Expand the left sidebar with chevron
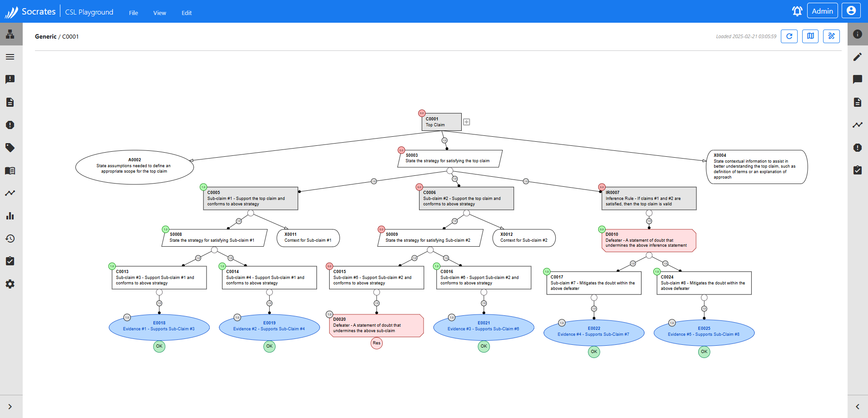 click(10, 407)
